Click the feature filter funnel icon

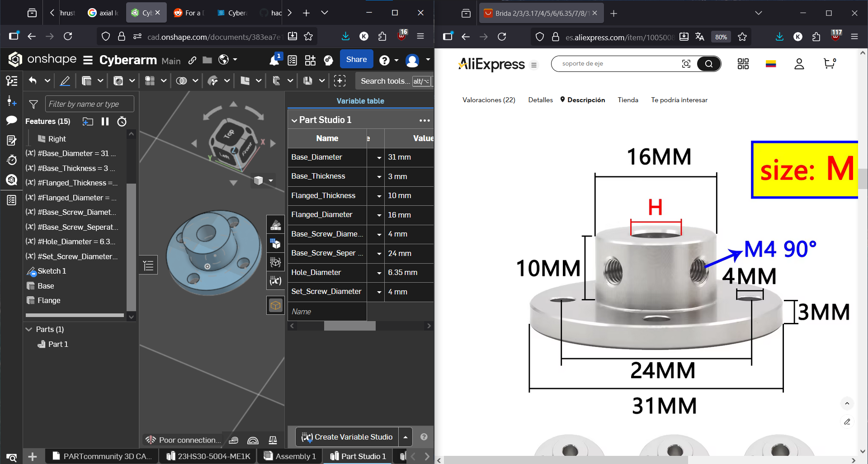coord(33,104)
